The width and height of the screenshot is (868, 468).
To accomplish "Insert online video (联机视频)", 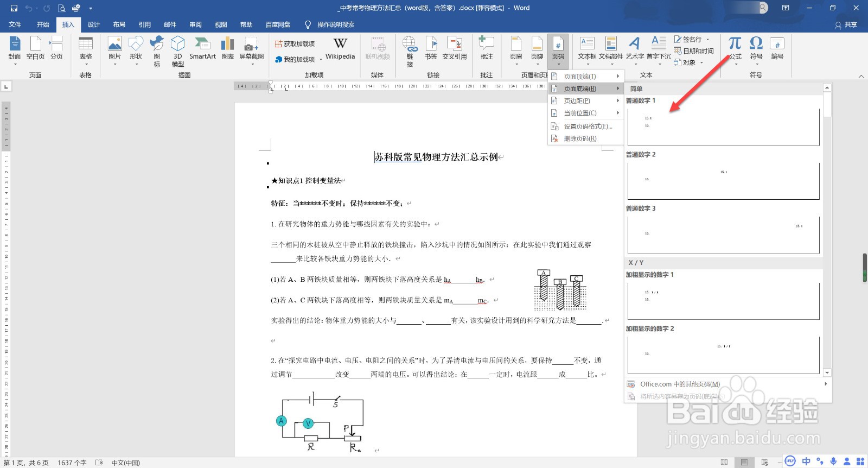I will (378, 49).
